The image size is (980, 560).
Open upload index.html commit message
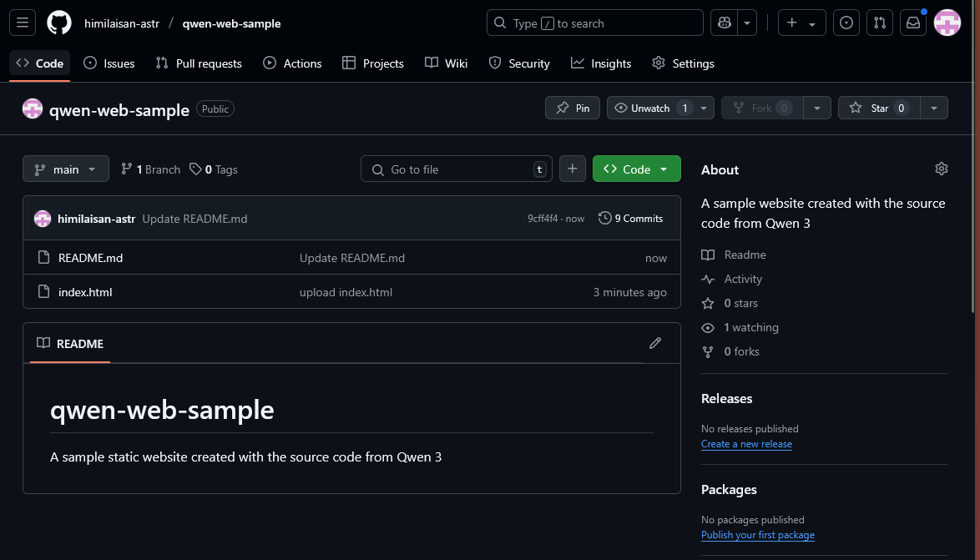click(x=346, y=292)
